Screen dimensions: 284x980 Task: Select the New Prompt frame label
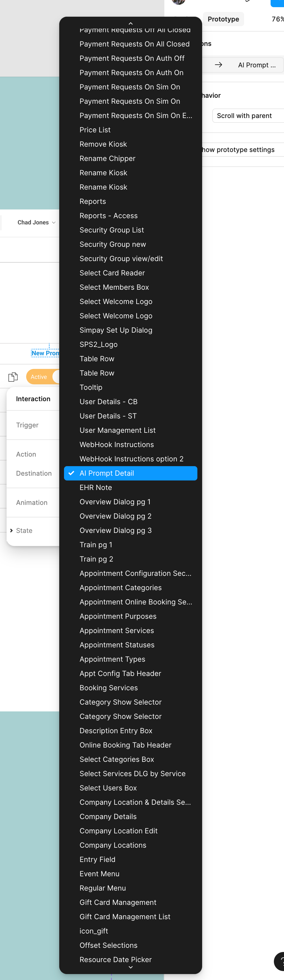pos(45,353)
